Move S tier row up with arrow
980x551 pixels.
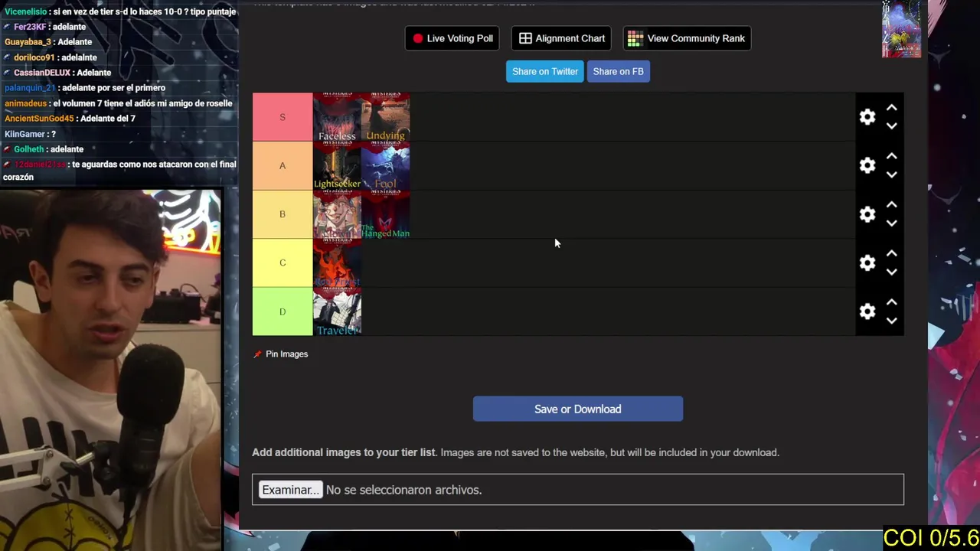point(891,108)
